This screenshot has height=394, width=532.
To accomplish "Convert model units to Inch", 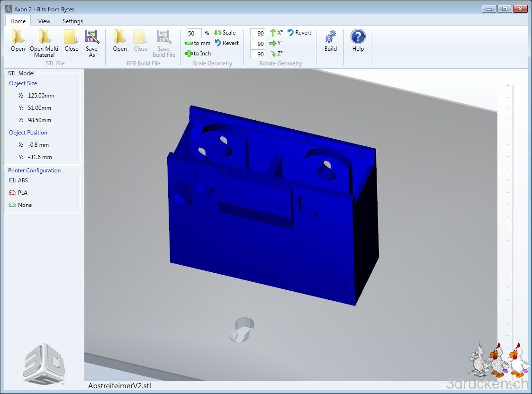I will [198, 54].
